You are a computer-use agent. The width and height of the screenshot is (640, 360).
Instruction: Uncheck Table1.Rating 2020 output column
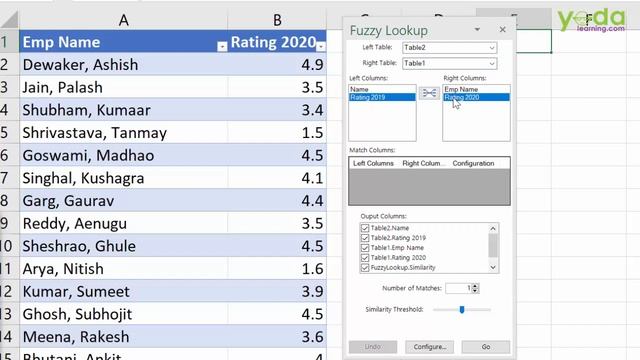[x=365, y=258]
